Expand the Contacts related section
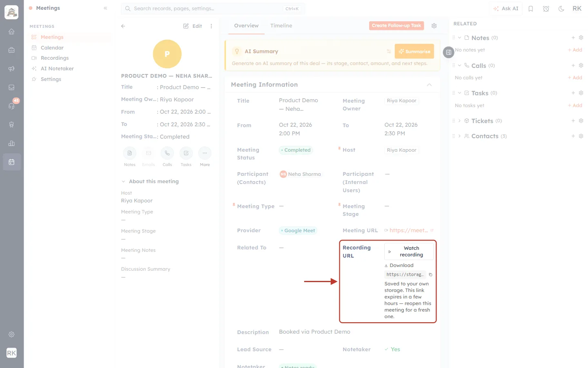Screen dimensions: 588x368 tap(459, 136)
